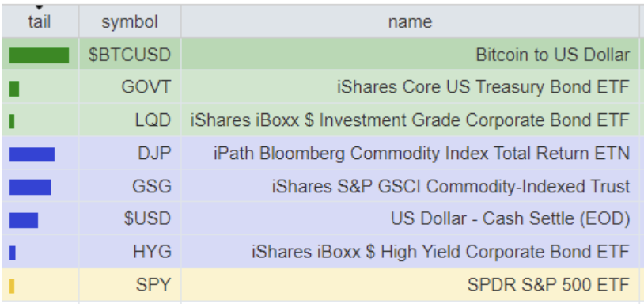The width and height of the screenshot is (644, 304).
Task: Sort by the tail column header
Action: (x=40, y=22)
